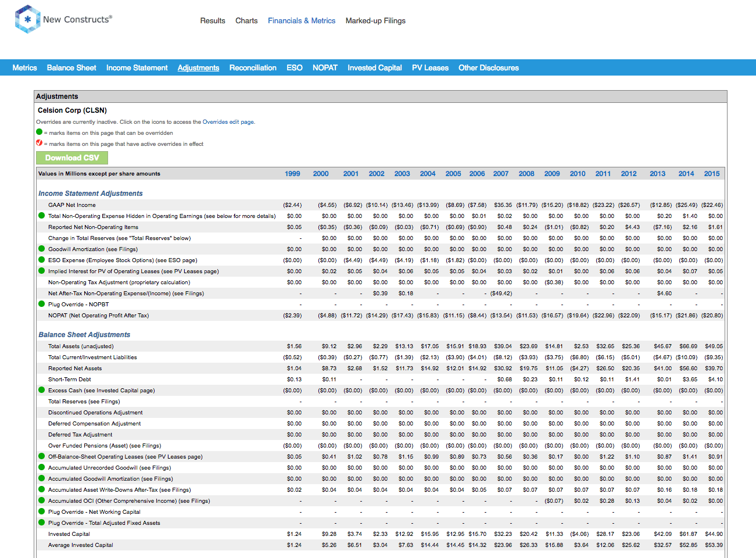
Task: Click the 2004 year column header
Action: point(428,174)
